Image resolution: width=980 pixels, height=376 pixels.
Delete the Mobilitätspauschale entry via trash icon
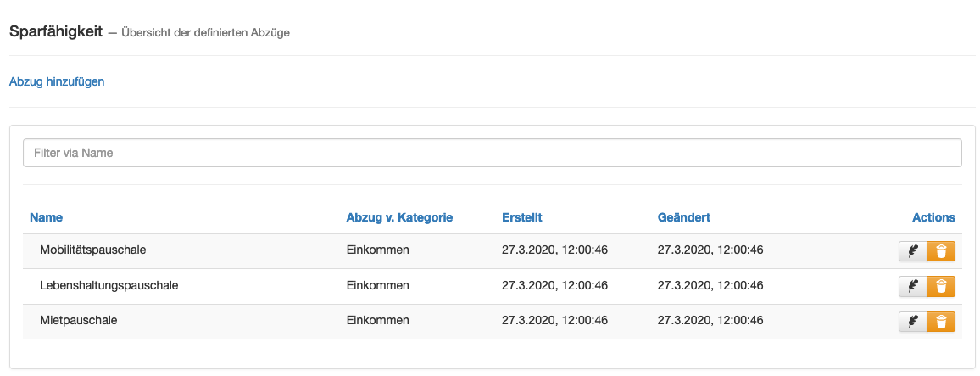click(941, 251)
